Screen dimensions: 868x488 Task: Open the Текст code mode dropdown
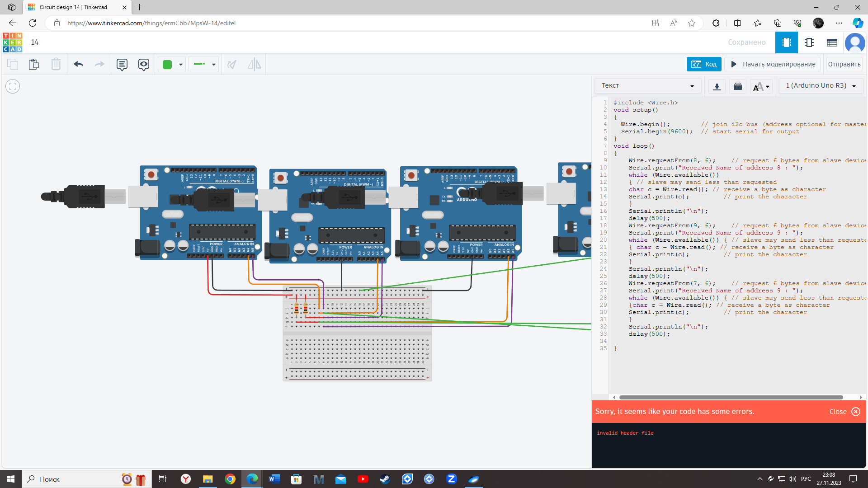tap(648, 86)
